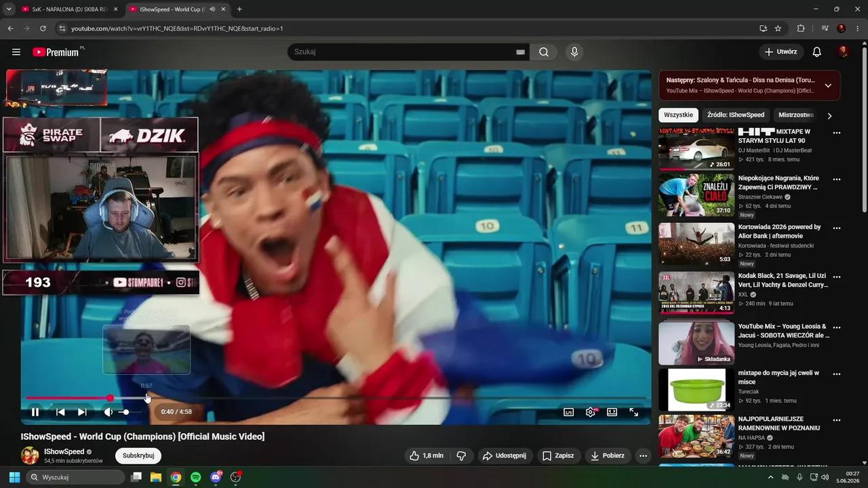Viewport: 868px width, 488px height.
Task: Open the on-screen keyboard icon in search box
Action: [521, 52]
